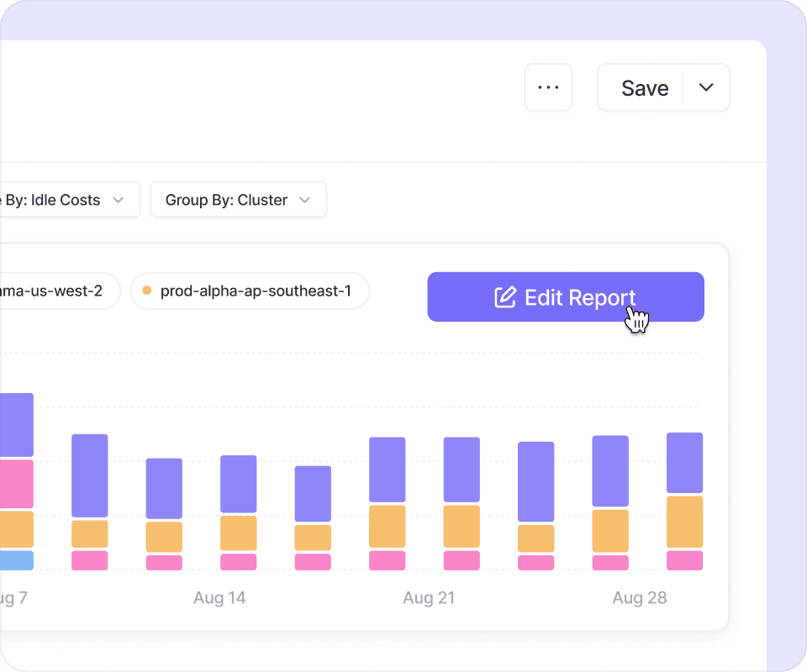Viewport: 807px width, 672px height.
Task: Click the Edit Report button
Action: pyautogui.click(x=565, y=297)
